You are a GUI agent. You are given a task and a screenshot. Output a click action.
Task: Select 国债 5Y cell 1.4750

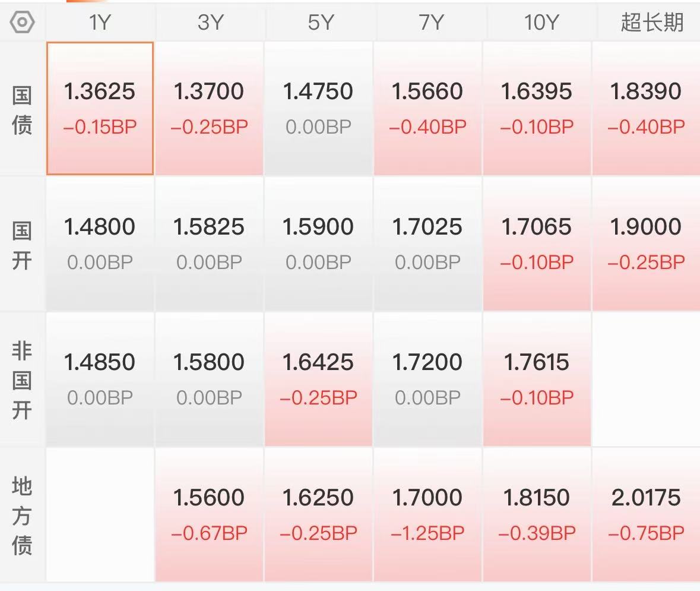[318, 108]
